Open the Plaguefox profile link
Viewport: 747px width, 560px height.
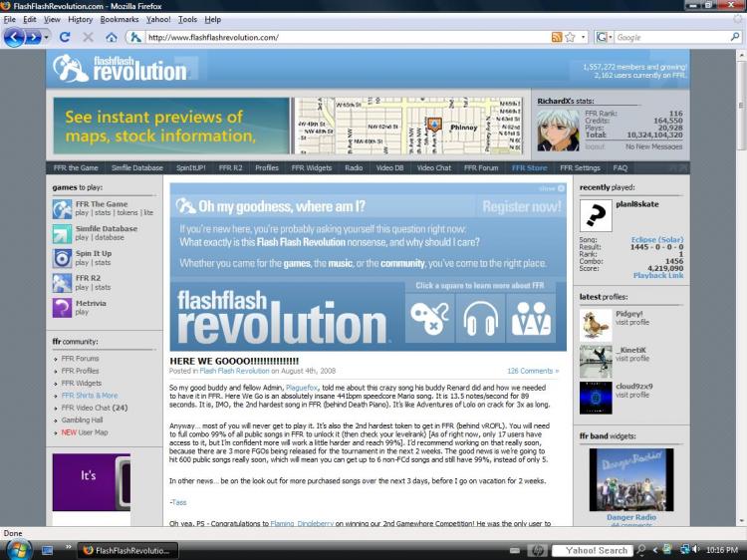302,388
